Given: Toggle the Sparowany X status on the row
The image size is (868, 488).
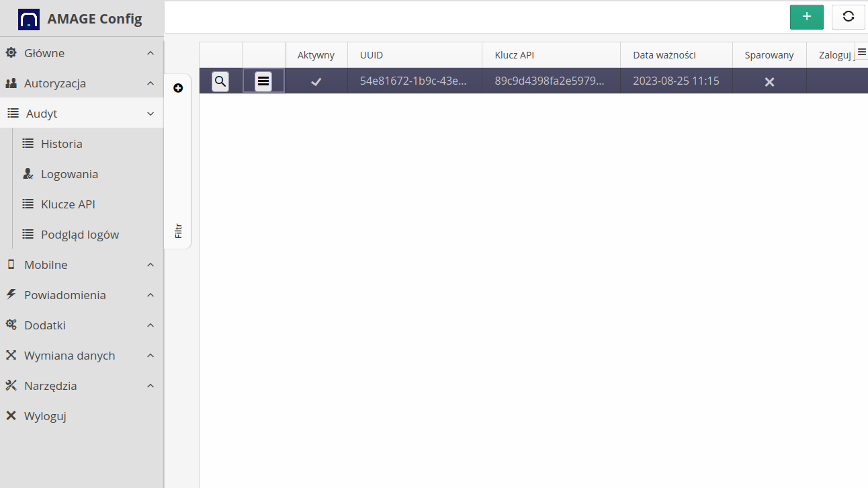Looking at the screenshot, I should (x=769, y=81).
